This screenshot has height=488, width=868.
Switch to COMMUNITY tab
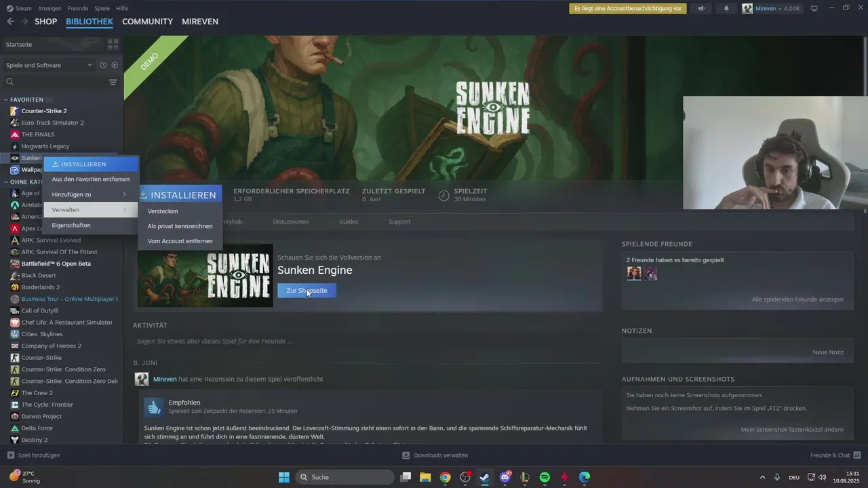[147, 22]
